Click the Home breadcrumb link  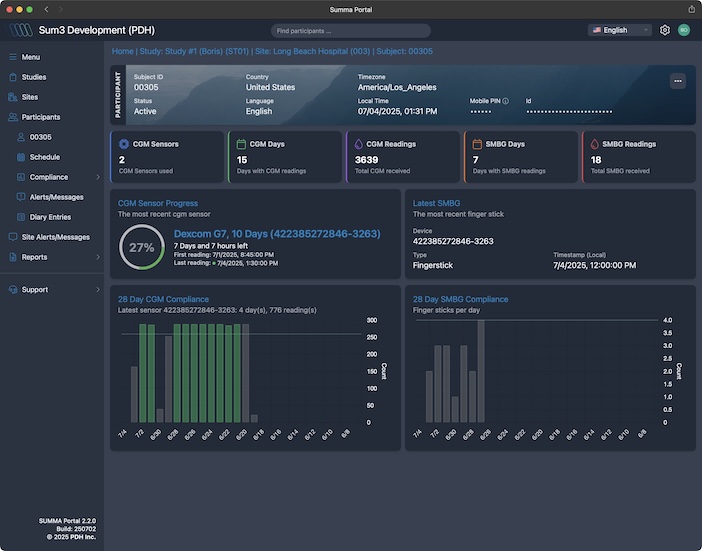[x=122, y=50]
